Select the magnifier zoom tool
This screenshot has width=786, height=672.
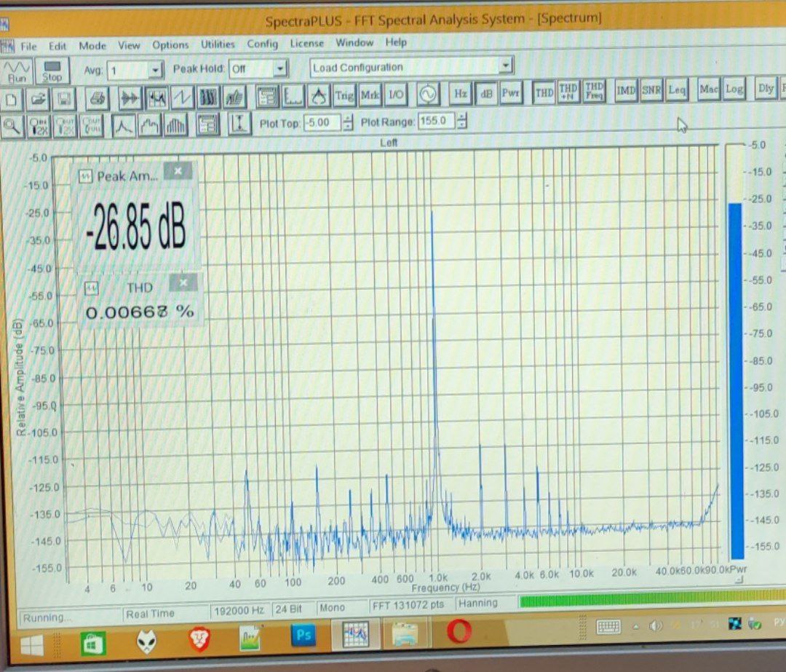[x=12, y=127]
